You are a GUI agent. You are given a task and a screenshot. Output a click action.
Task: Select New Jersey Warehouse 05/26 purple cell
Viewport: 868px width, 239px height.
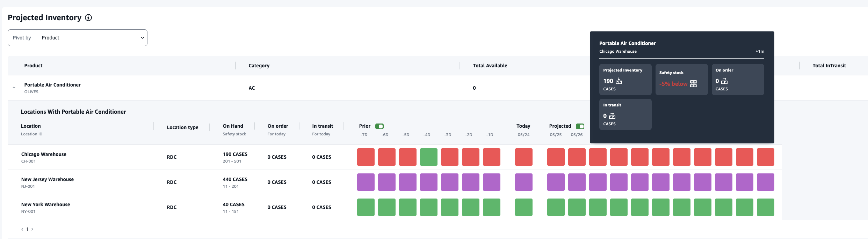pyautogui.click(x=577, y=182)
